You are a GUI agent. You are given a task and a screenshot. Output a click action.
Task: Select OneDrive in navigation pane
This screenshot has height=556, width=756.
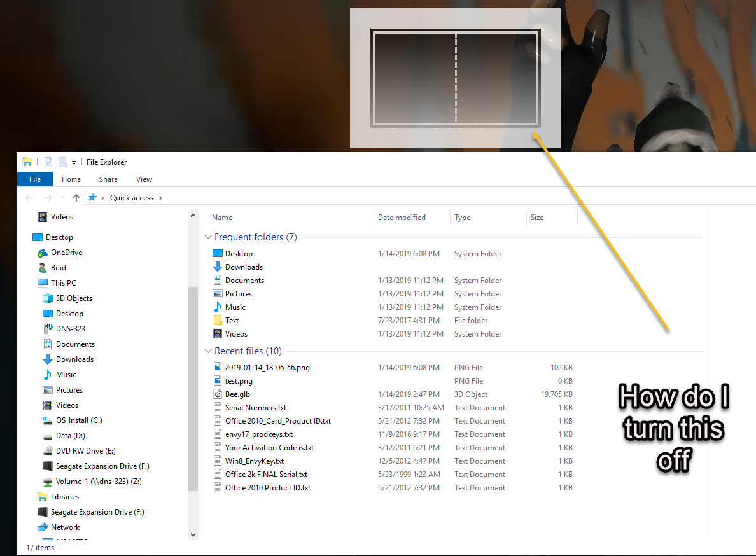pos(67,253)
